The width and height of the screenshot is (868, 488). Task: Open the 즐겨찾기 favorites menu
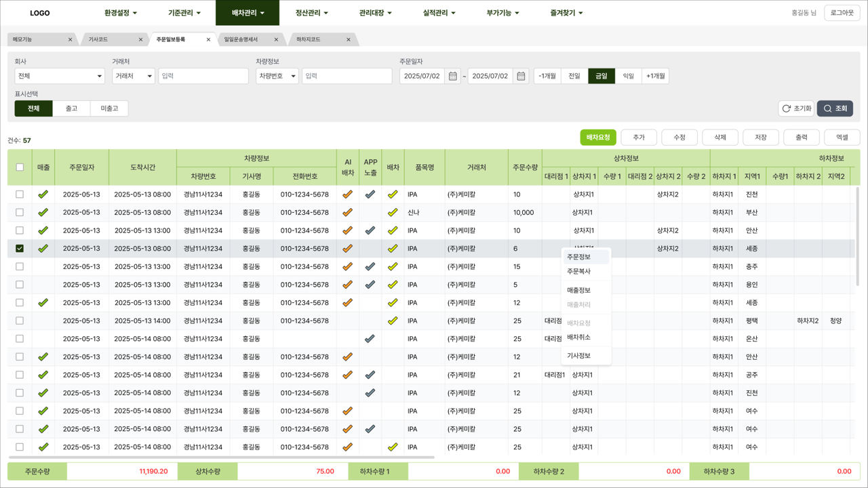pyautogui.click(x=567, y=13)
